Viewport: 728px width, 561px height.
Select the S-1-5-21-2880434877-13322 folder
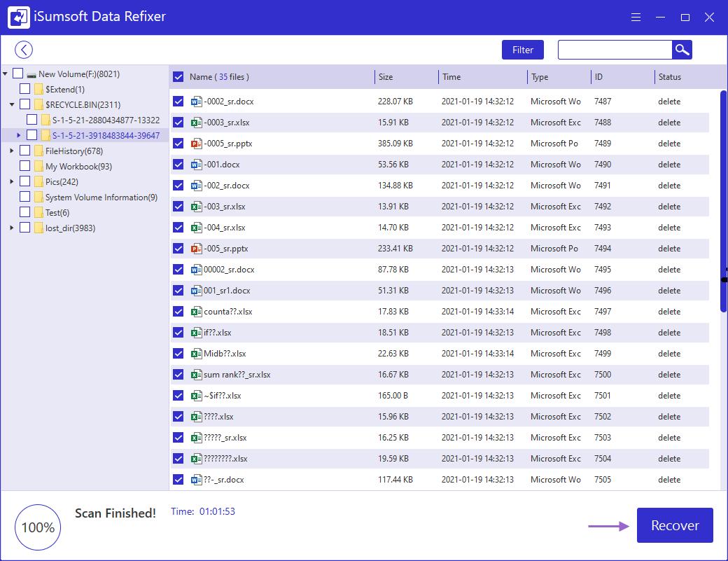click(x=106, y=120)
